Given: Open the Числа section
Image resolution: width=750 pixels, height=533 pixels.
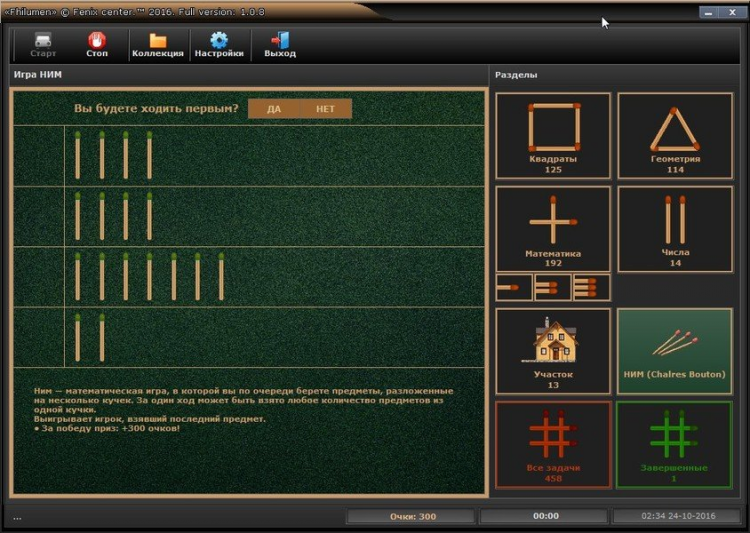Looking at the screenshot, I should [675, 229].
